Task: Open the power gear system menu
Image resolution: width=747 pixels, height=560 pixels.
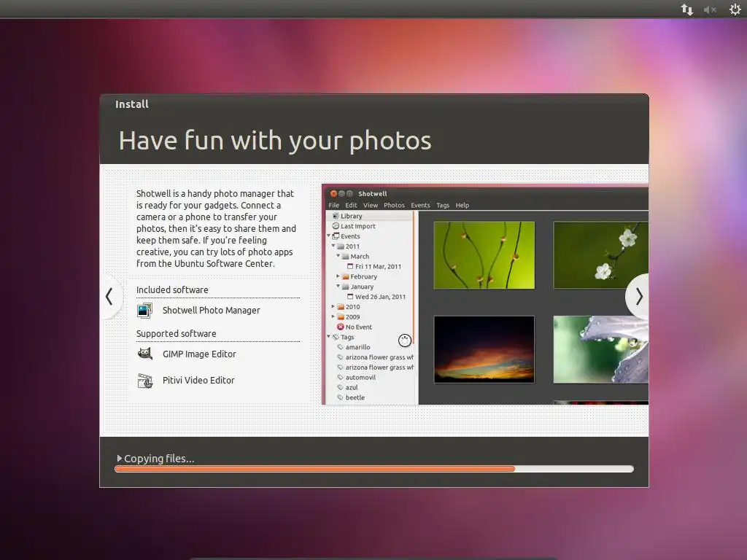Action: [735, 9]
